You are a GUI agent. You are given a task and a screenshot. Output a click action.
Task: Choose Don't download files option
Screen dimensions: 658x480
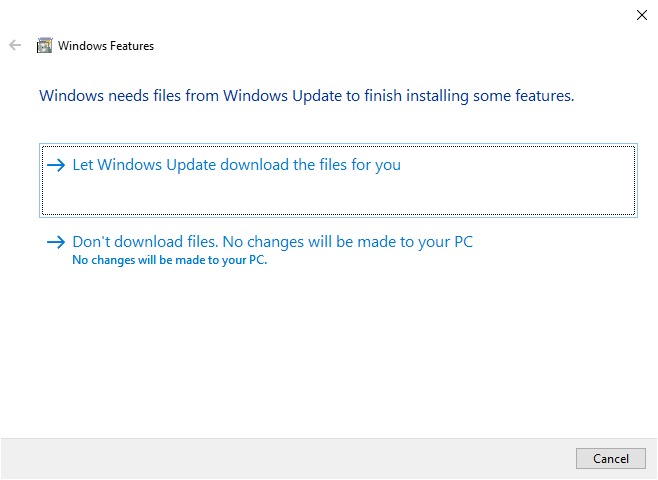[272, 242]
